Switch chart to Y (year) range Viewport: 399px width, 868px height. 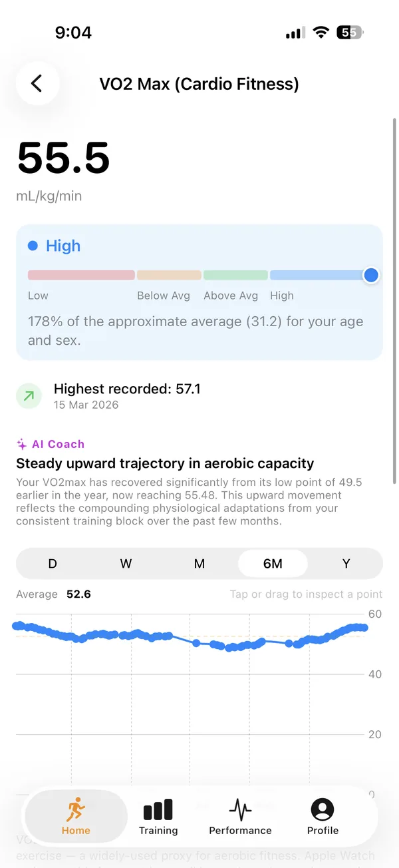(x=346, y=564)
